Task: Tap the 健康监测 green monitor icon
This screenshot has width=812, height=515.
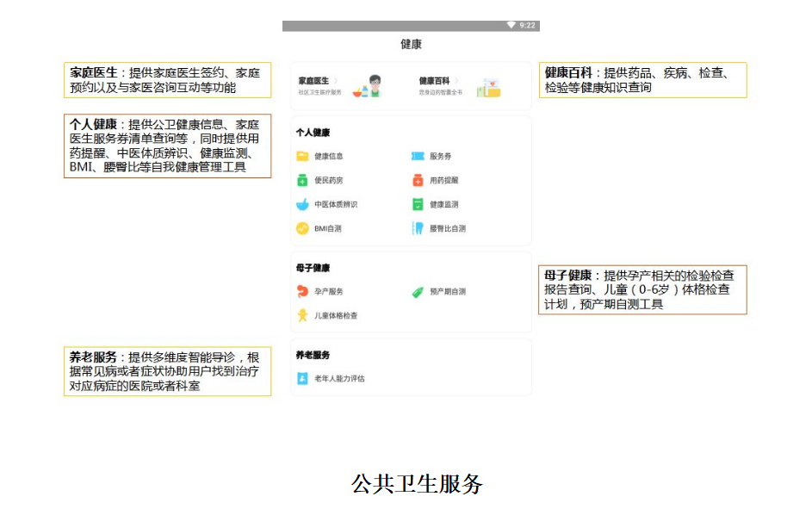Action: (418, 205)
